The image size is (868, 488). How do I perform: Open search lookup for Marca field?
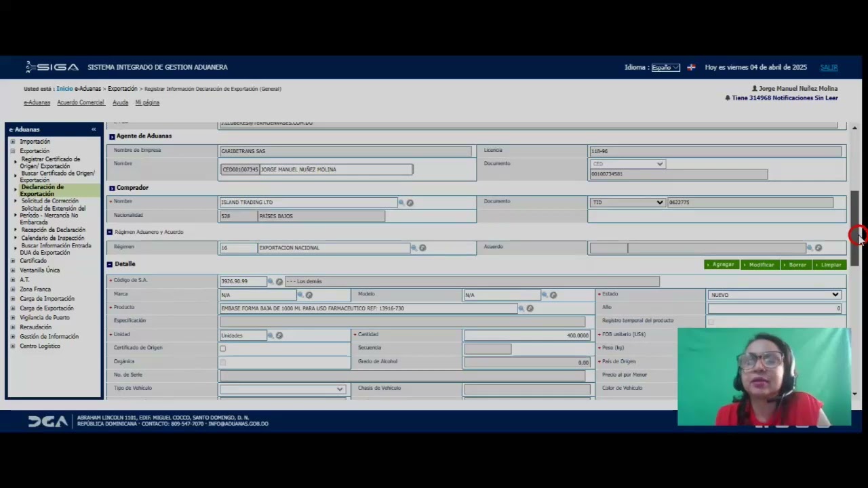point(300,295)
